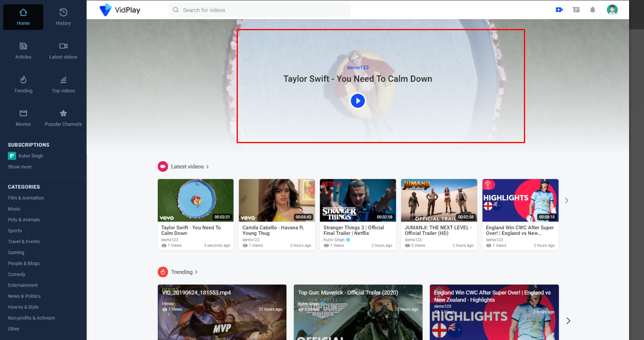Select Film & Animation category
This screenshot has height=340, width=644.
26,198
